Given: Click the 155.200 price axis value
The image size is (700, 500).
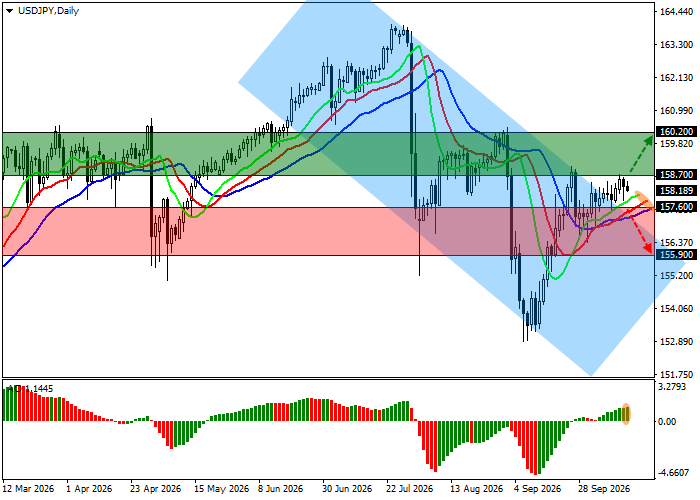Looking at the screenshot, I should click(676, 275).
